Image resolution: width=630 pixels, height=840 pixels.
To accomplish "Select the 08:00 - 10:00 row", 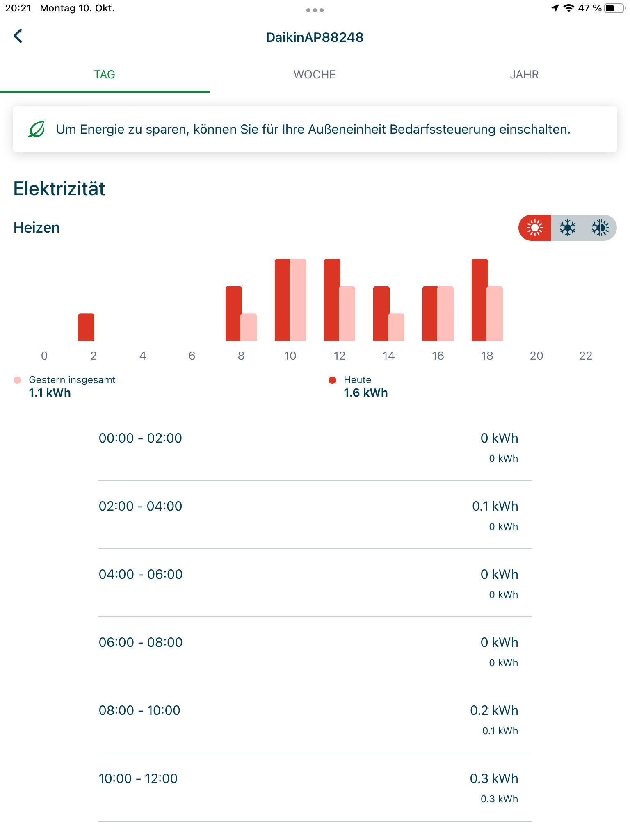I will pyautogui.click(x=315, y=719).
